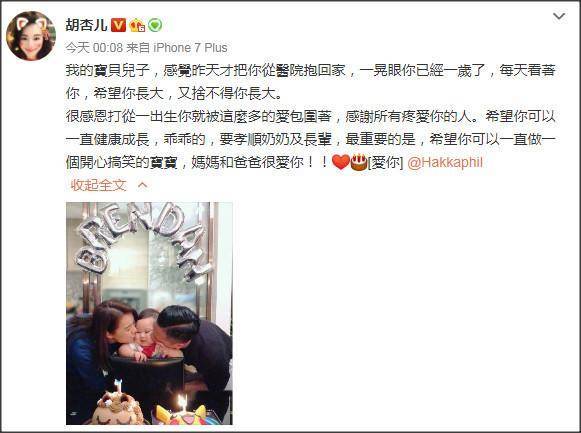Open the post options chevron at top right

point(559,16)
